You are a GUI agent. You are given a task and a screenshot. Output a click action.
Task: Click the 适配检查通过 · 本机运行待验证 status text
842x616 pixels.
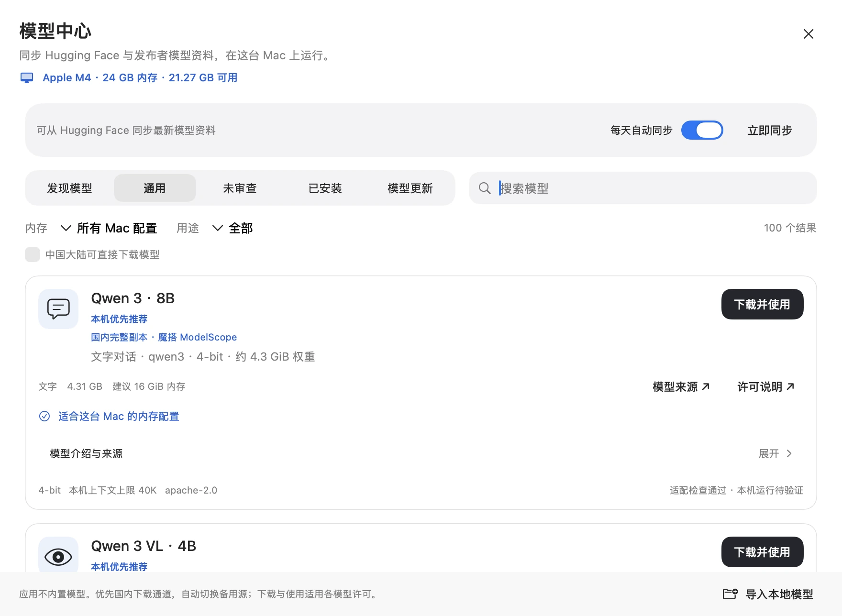736,490
